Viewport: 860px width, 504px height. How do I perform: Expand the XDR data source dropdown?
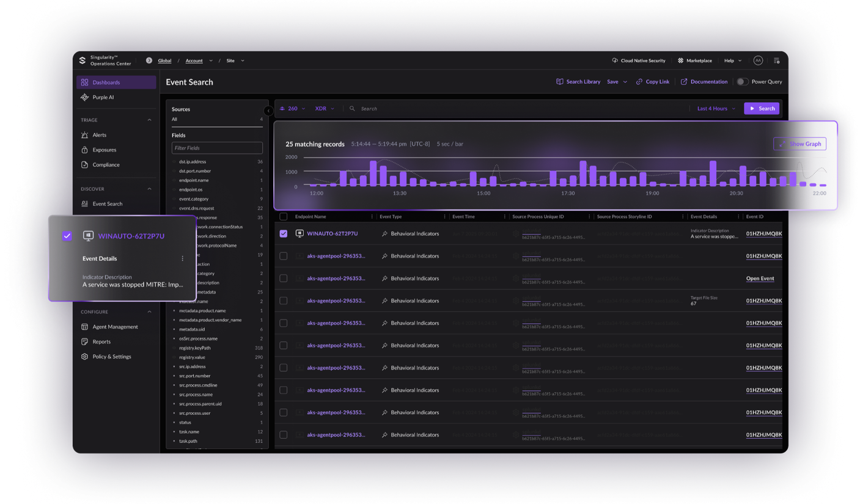click(324, 109)
